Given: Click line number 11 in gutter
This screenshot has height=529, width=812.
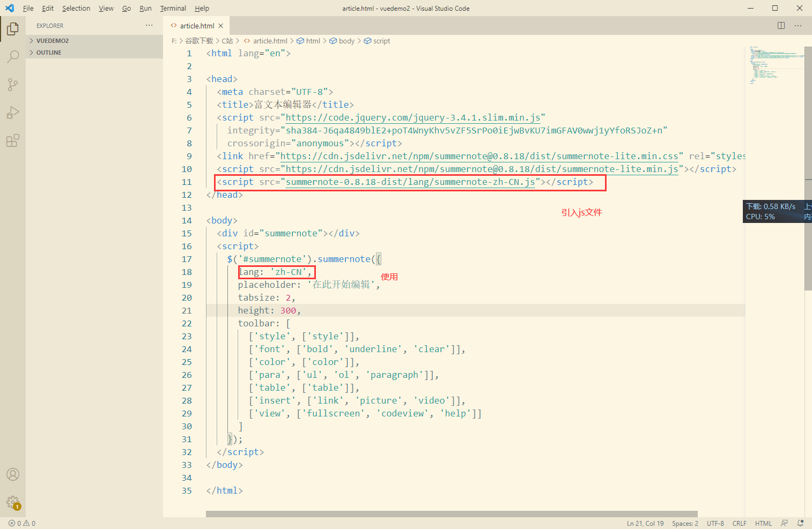Looking at the screenshot, I should [x=186, y=182].
